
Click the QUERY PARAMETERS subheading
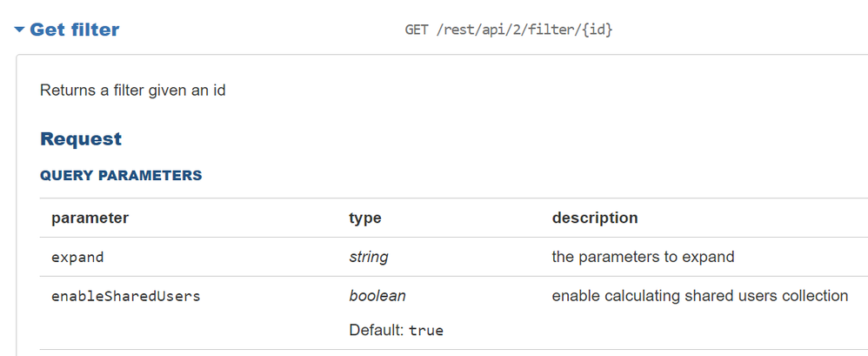[121, 176]
